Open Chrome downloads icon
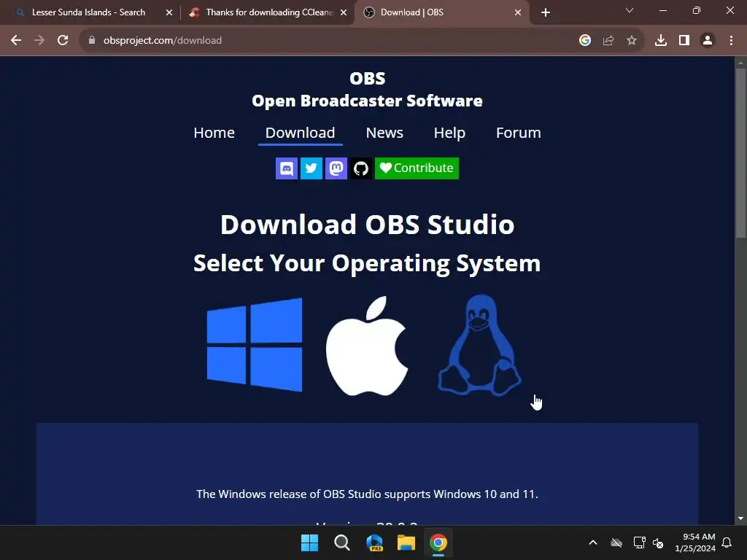Image resolution: width=747 pixels, height=560 pixels. [661, 41]
